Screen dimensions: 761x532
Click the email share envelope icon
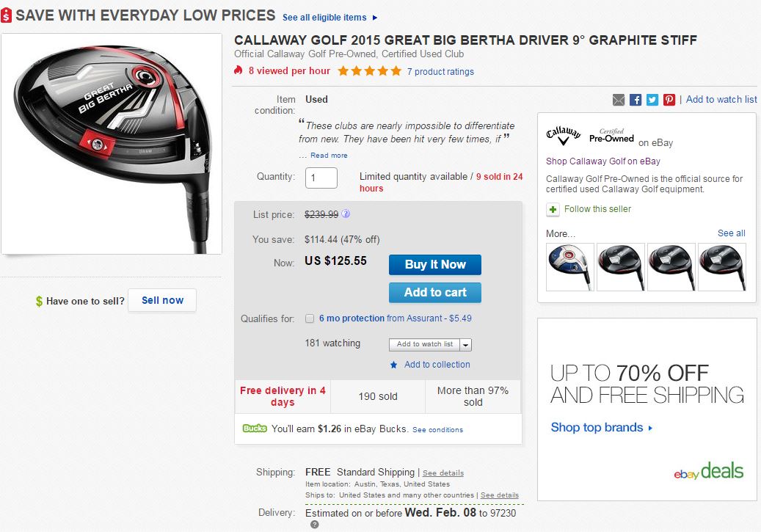pos(619,100)
